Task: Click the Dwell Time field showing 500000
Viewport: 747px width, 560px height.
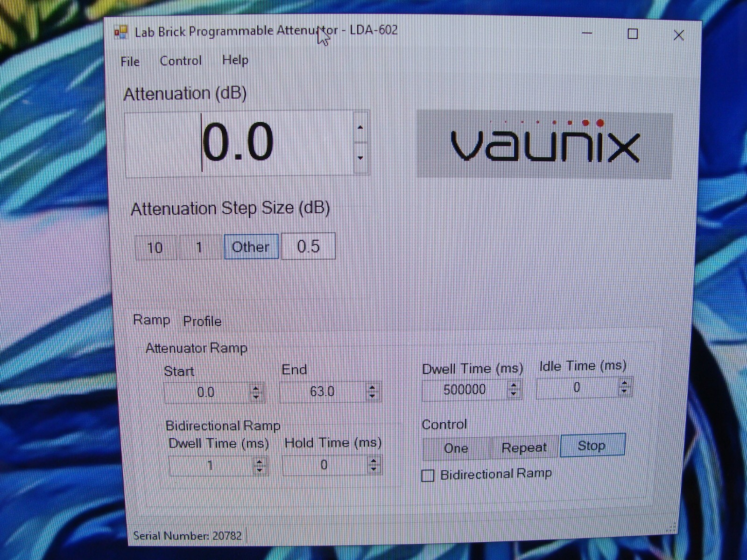Action: click(465, 389)
